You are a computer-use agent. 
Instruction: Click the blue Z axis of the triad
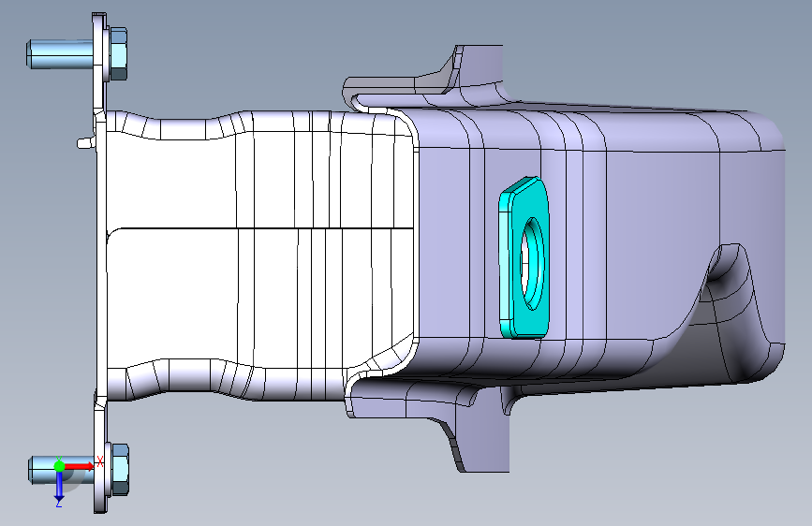59,486
